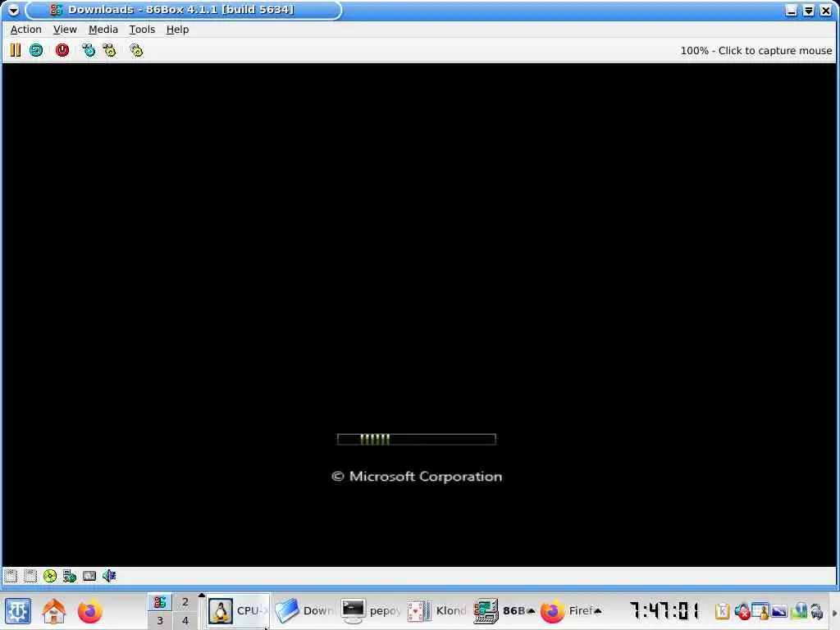Viewport: 840px width, 630px height.
Task: Send Ctrl+Alt+Del to the guest
Action: click(89, 50)
